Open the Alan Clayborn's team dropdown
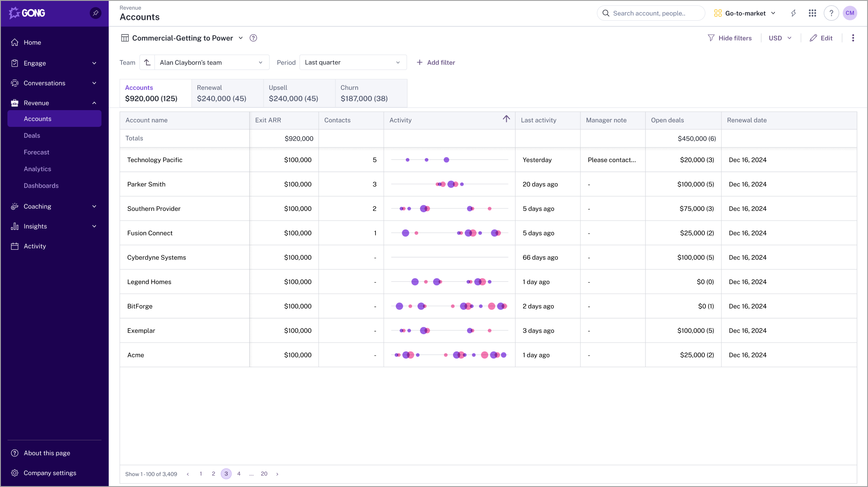 point(211,63)
